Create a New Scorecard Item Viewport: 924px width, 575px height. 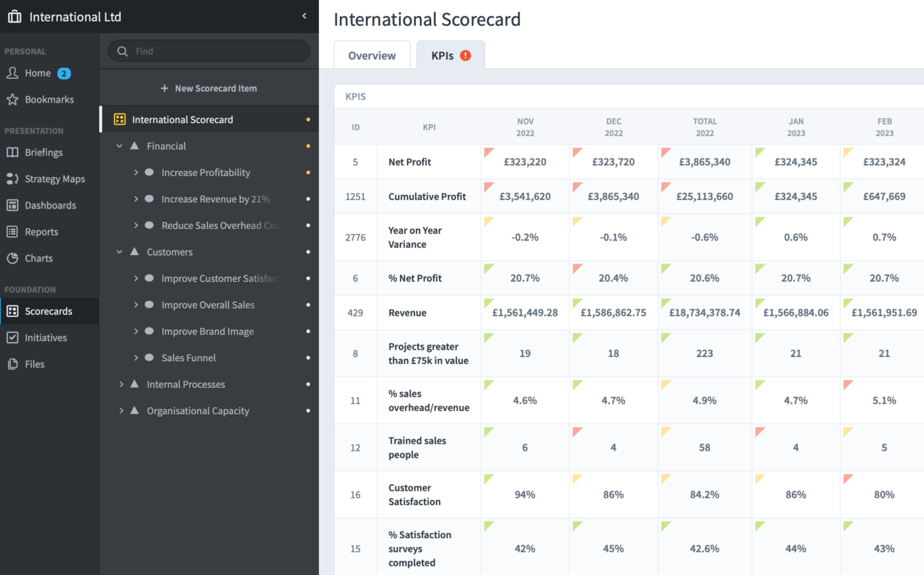[209, 87]
